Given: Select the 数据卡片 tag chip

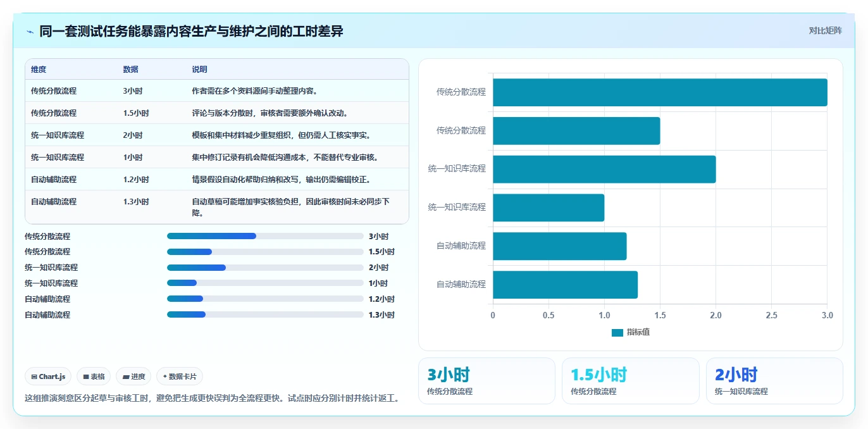Looking at the screenshot, I should pos(180,376).
